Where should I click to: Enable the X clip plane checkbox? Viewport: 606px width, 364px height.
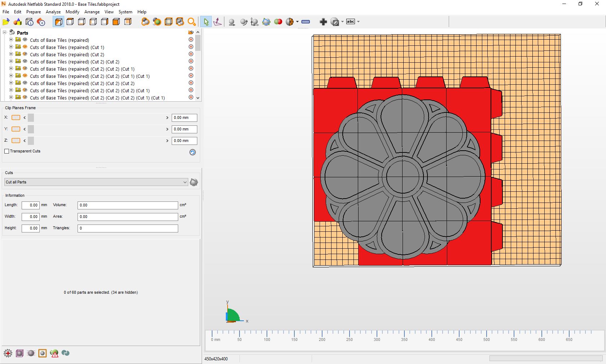[16, 117]
